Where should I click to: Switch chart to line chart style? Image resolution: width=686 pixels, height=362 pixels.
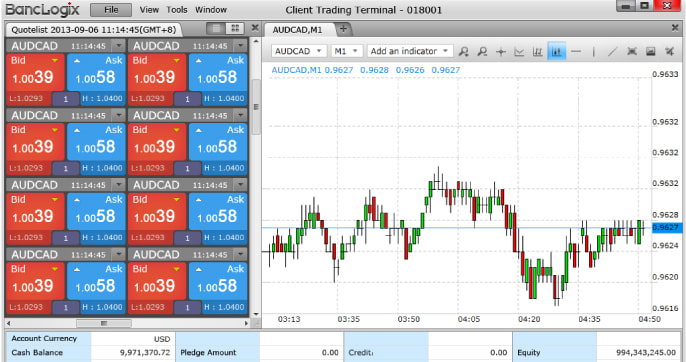tap(519, 52)
